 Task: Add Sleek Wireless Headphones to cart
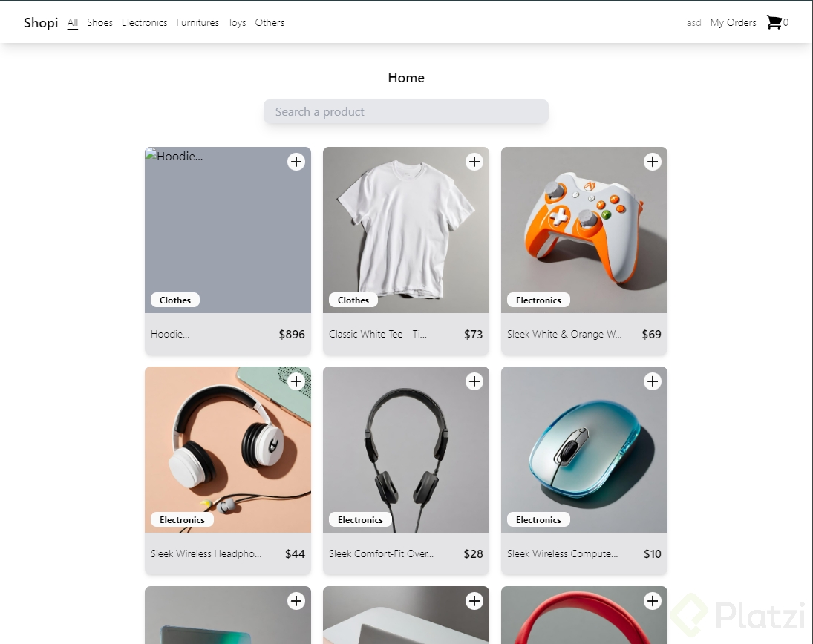(296, 381)
